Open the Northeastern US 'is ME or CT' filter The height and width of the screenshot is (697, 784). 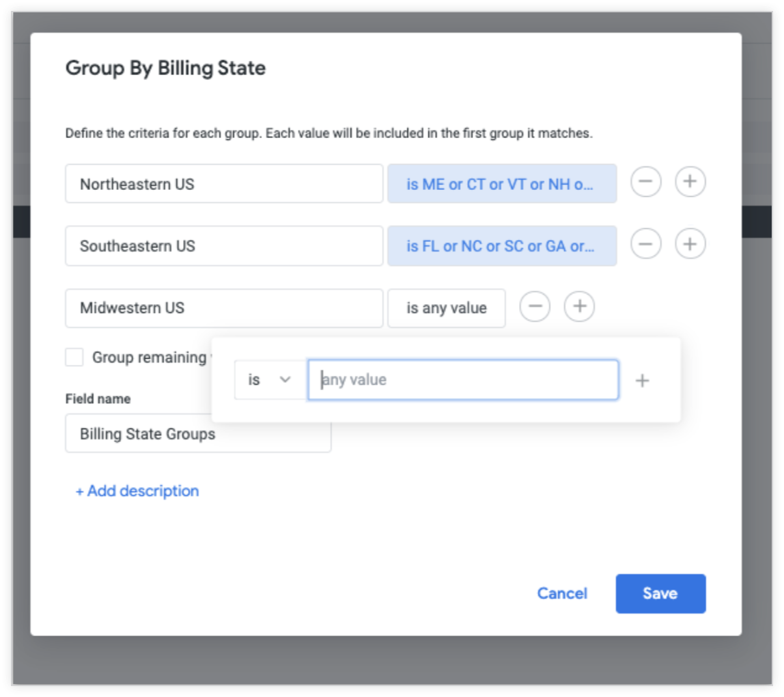click(501, 184)
